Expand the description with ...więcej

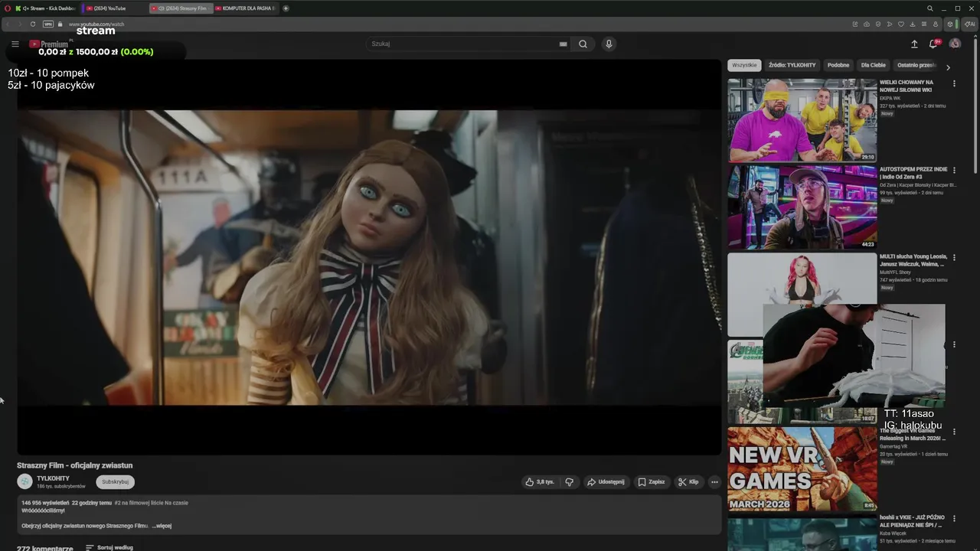[162, 526]
